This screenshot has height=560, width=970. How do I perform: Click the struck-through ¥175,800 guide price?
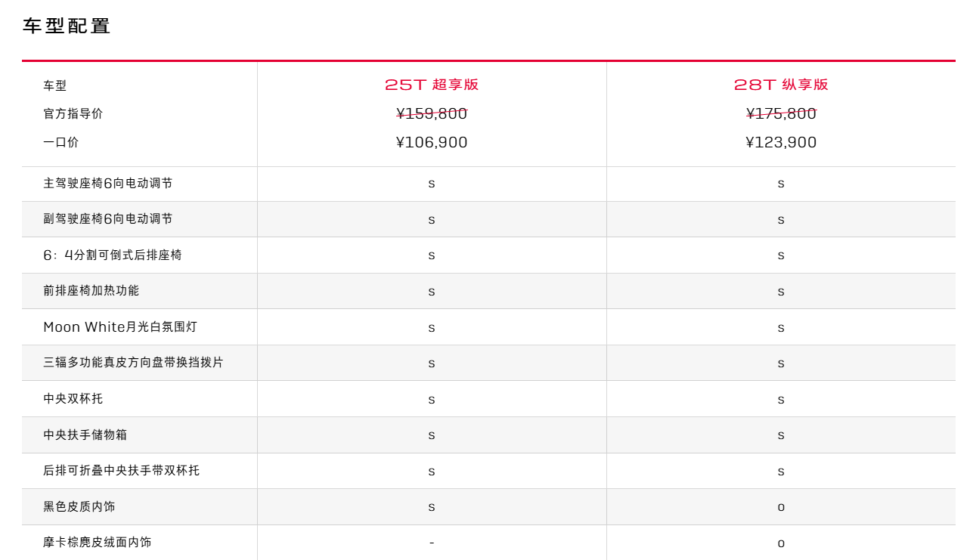[x=781, y=113]
